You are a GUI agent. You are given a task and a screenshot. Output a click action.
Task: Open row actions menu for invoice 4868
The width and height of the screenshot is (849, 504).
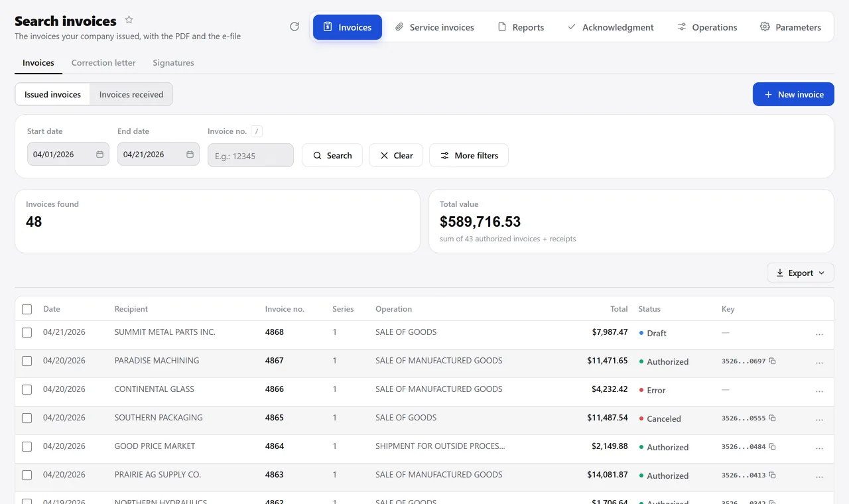point(819,335)
